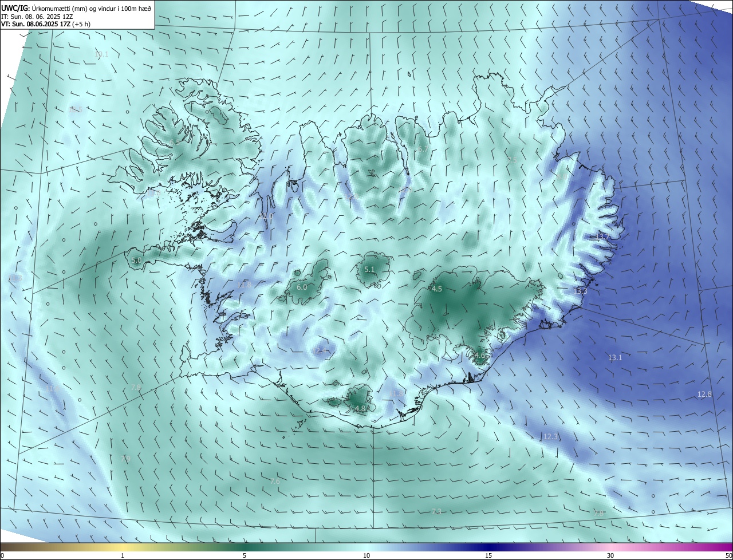This screenshot has width=733, height=560.
Task: Click the 12.8 value label at the east edge
Action: click(x=704, y=394)
